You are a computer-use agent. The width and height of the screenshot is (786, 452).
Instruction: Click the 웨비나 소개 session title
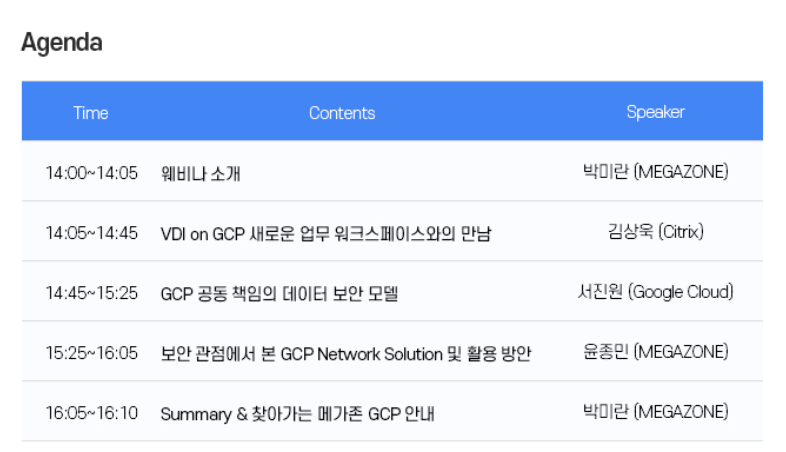click(200, 174)
